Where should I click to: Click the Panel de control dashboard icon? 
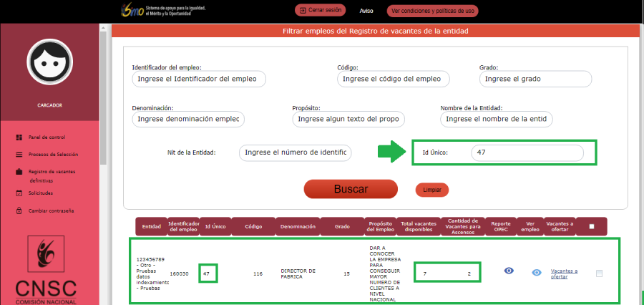19,137
